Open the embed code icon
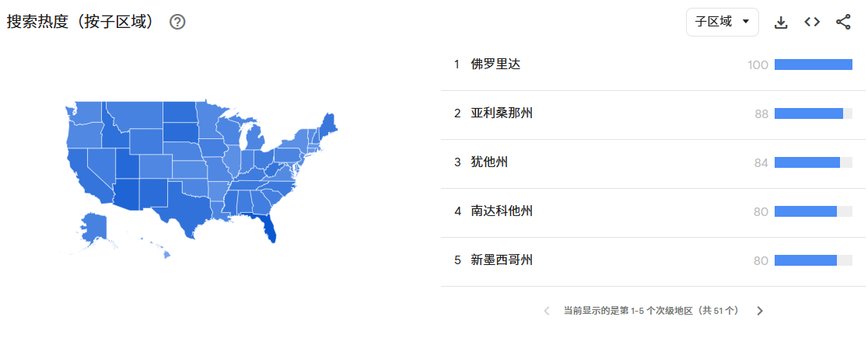This screenshot has width=868, height=345. point(812,23)
